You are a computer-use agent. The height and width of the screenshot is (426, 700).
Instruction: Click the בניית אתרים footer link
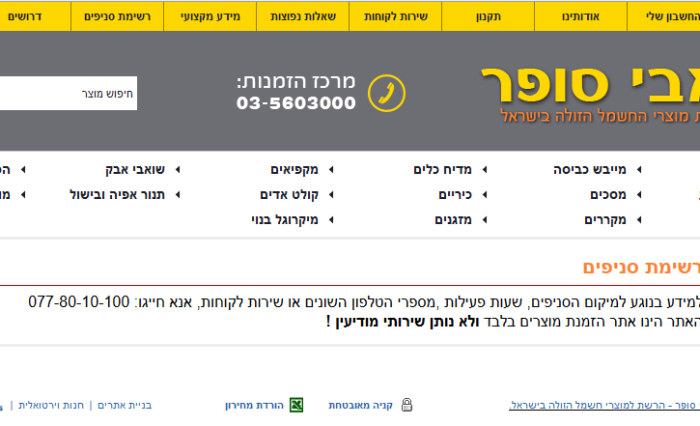point(125,405)
